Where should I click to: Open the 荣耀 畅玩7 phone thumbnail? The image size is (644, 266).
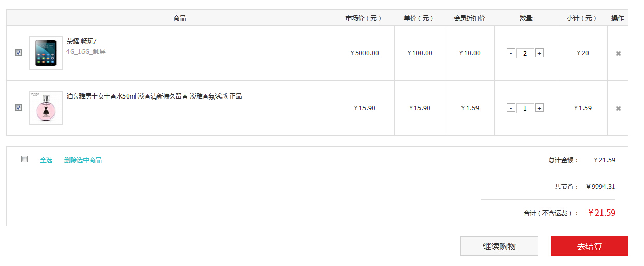[x=46, y=53]
